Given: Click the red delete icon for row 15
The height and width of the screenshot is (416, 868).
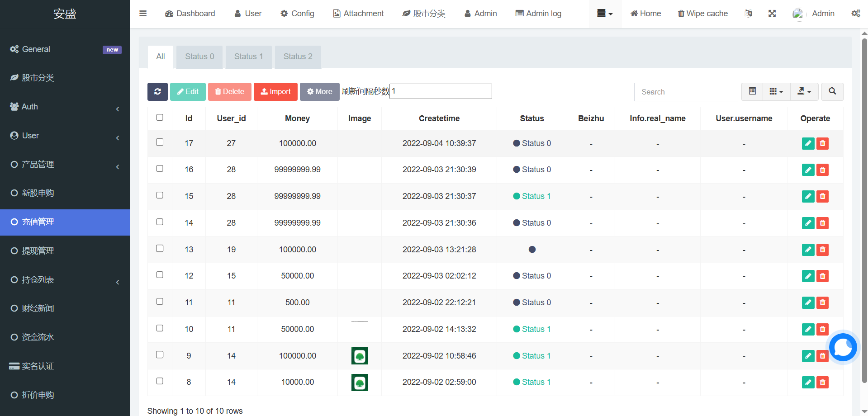Looking at the screenshot, I should tap(822, 196).
